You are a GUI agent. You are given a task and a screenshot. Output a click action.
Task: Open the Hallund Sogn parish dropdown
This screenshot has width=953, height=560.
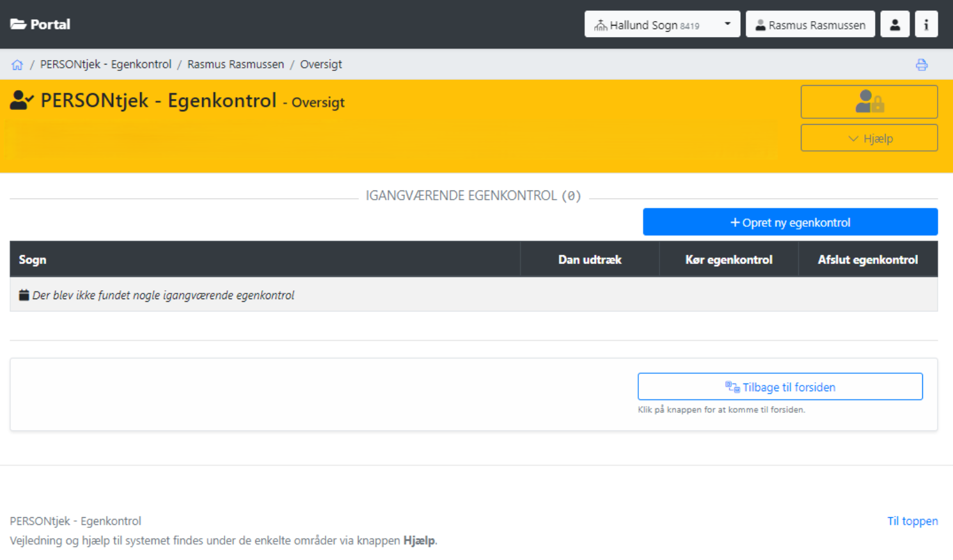[662, 24]
